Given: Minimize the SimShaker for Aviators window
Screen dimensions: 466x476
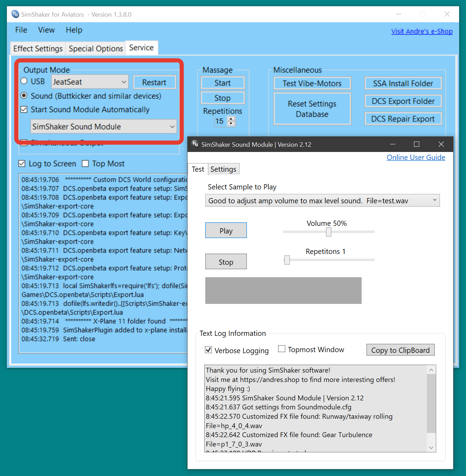Looking at the screenshot, I should tap(398, 14).
